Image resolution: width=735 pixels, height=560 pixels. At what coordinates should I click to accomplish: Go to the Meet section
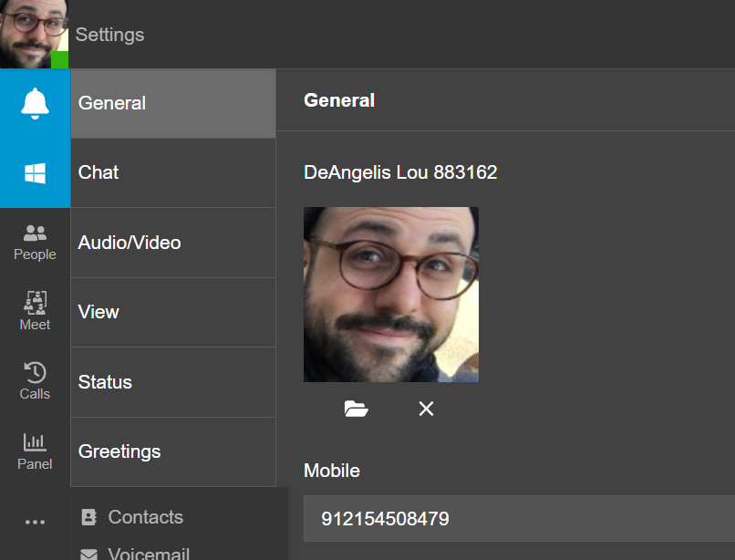tap(36, 312)
